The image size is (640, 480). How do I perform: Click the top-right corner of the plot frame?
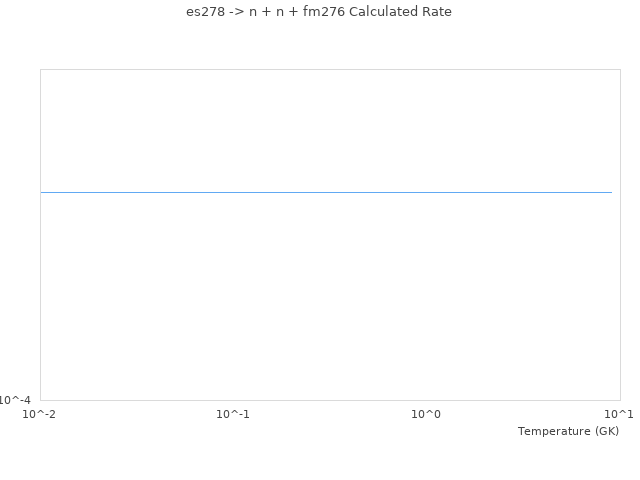pos(620,70)
